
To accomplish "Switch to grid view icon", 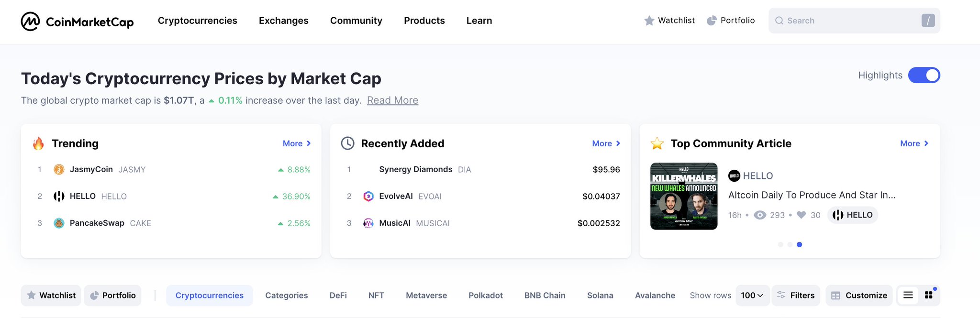I will click(x=928, y=295).
